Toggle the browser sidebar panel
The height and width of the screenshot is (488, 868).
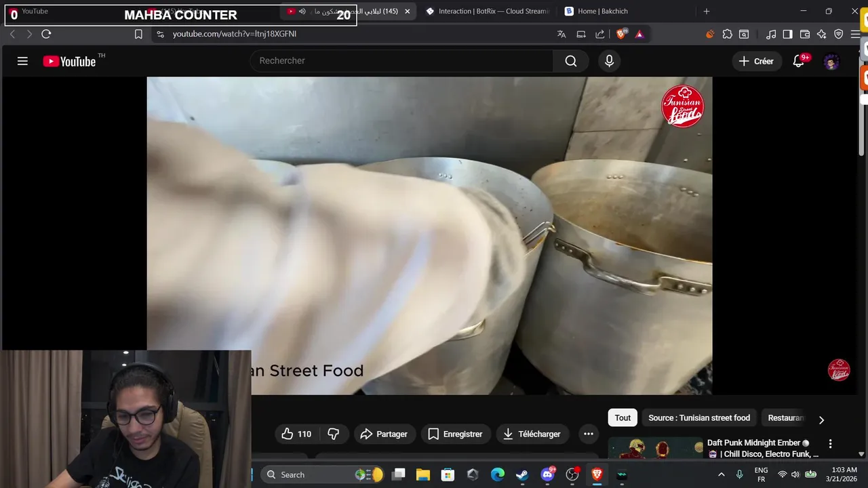point(787,34)
